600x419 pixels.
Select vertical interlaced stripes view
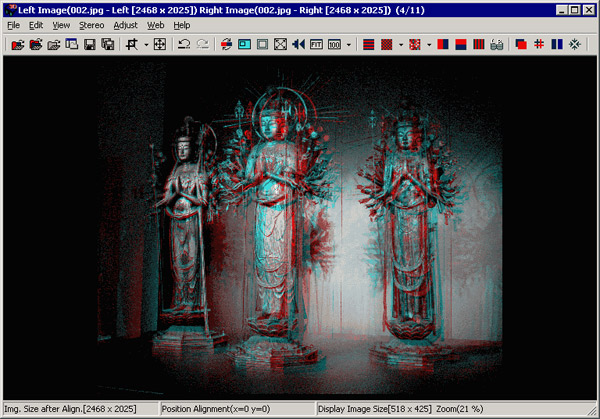(479, 44)
